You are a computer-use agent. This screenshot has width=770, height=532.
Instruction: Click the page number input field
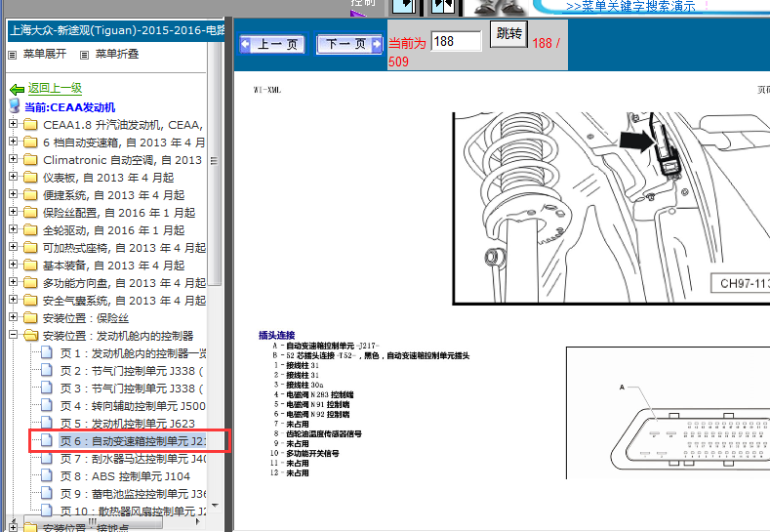pos(456,41)
